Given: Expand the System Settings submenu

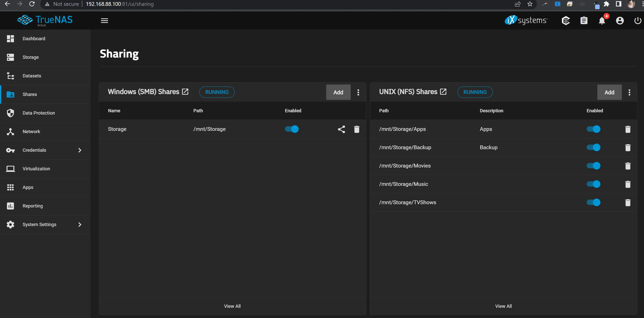Looking at the screenshot, I should coord(80,225).
